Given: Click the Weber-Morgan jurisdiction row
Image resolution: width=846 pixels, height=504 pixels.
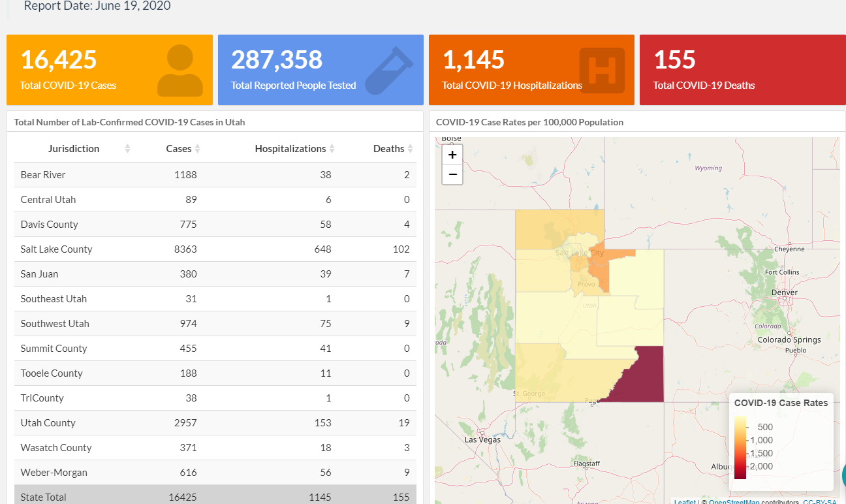Looking at the screenshot, I should coord(215,473).
